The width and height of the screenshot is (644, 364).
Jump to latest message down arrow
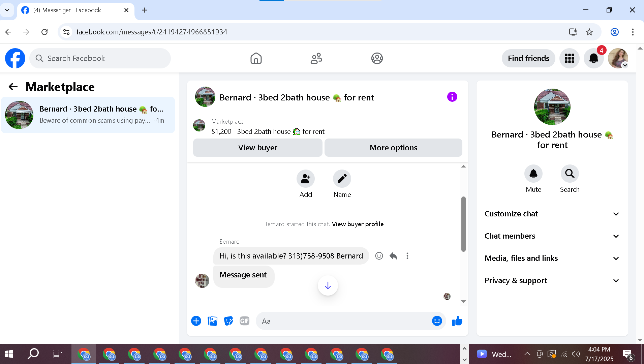pos(328,286)
